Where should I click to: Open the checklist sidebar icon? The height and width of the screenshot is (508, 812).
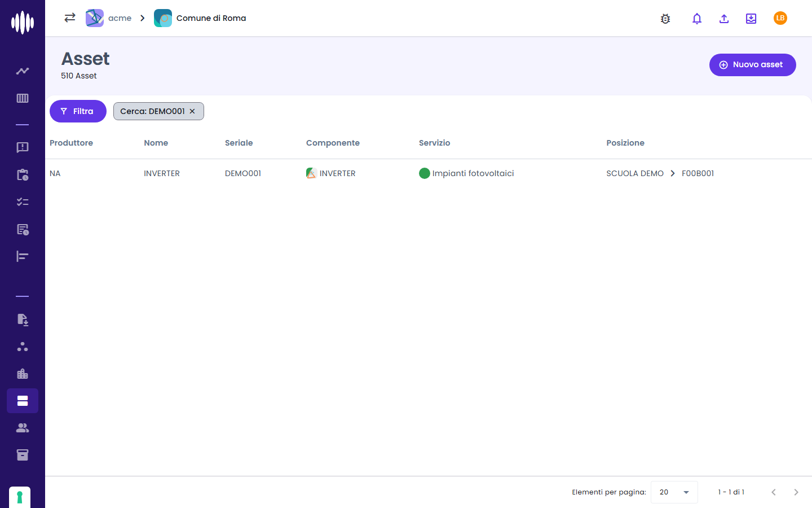(x=23, y=202)
